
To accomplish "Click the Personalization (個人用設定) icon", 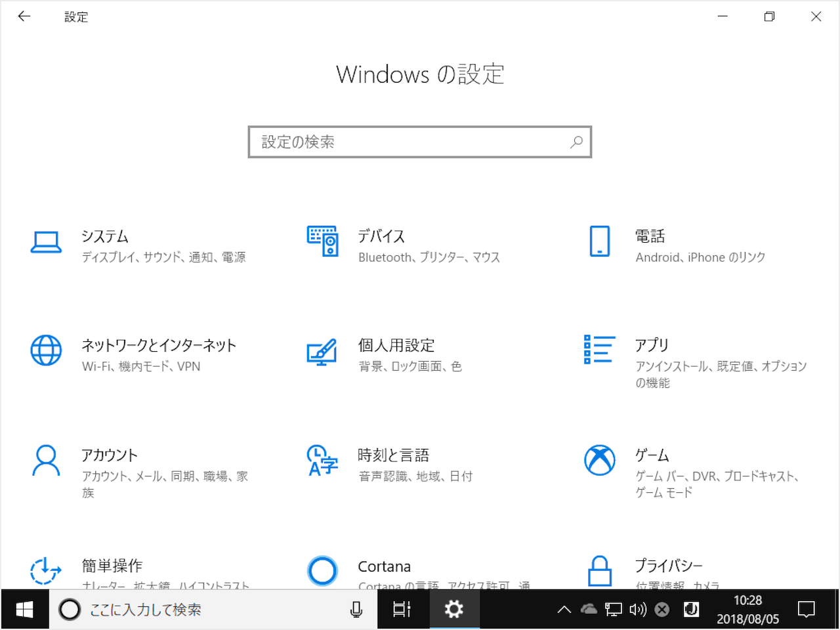I will (322, 352).
